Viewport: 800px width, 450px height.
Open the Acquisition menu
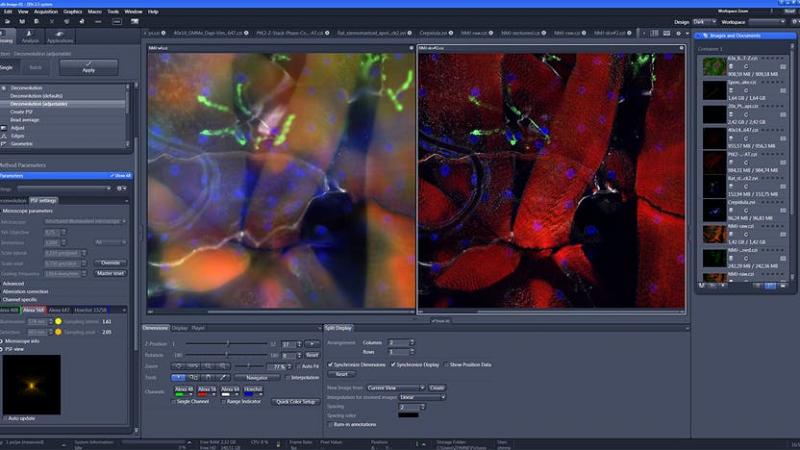point(46,11)
